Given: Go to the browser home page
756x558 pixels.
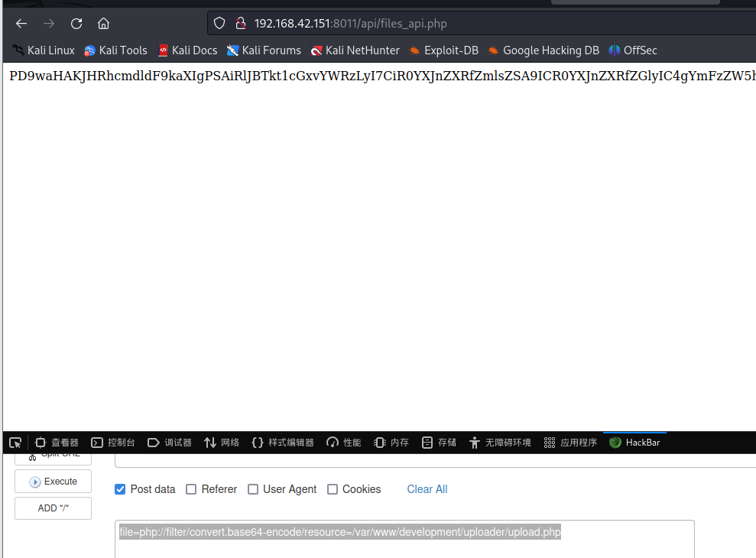Looking at the screenshot, I should coord(103,23).
